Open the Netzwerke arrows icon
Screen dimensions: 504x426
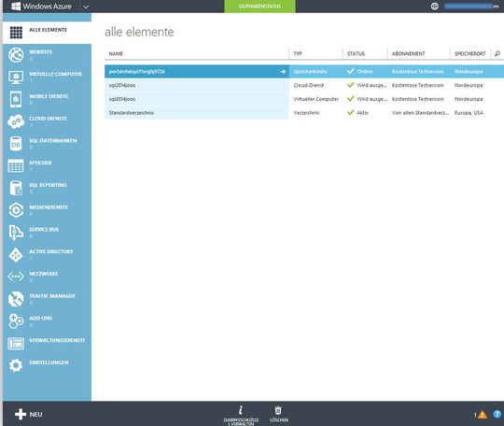(16, 277)
